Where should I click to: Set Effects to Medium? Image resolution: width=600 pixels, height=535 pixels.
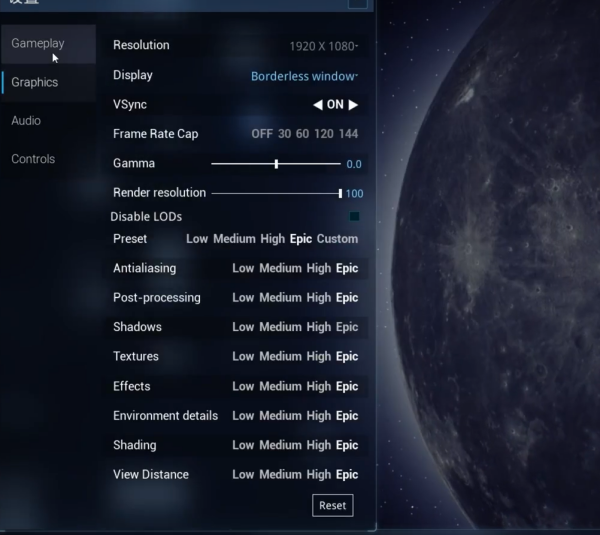(280, 387)
